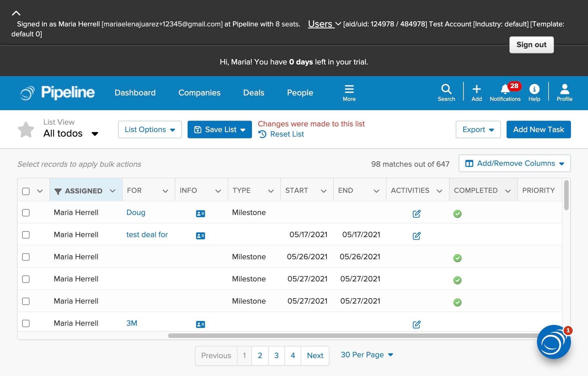Open the 30 Per Page dropdown
This screenshot has height=376, width=588.
(x=366, y=355)
